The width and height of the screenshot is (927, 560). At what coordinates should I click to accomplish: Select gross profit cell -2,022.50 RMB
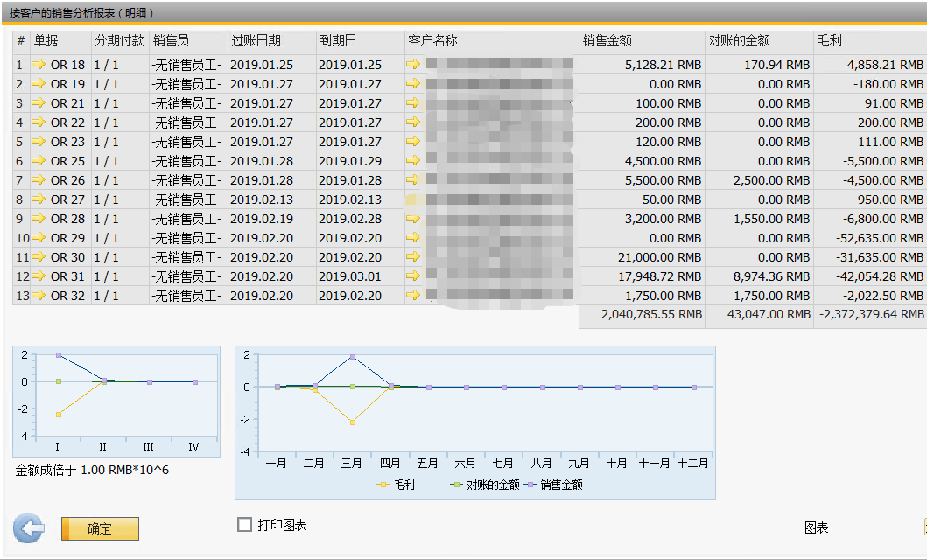[x=870, y=296]
